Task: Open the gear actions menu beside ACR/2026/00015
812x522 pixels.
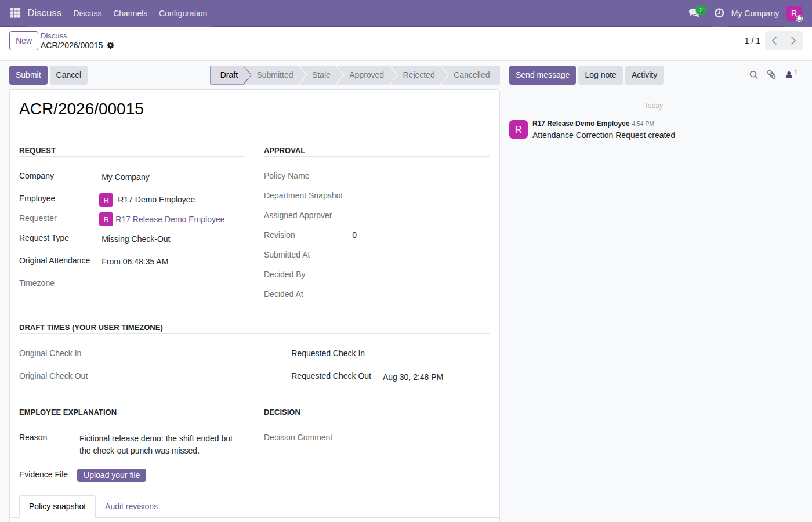Action: 111,45
